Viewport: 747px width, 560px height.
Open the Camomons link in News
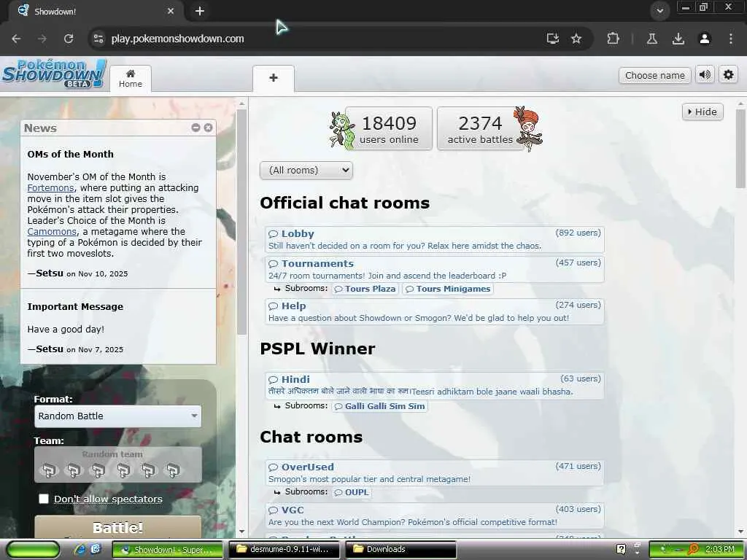[x=52, y=231]
